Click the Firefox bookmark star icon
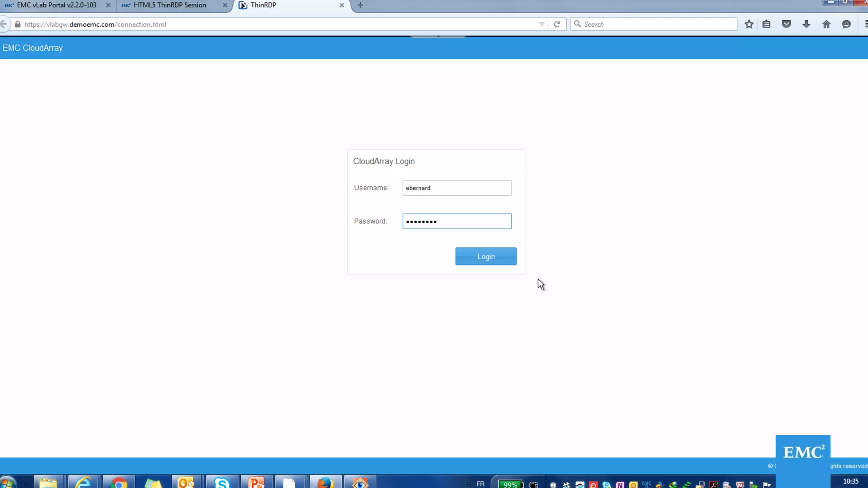Viewport: 868px width, 488px height. click(x=749, y=24)
